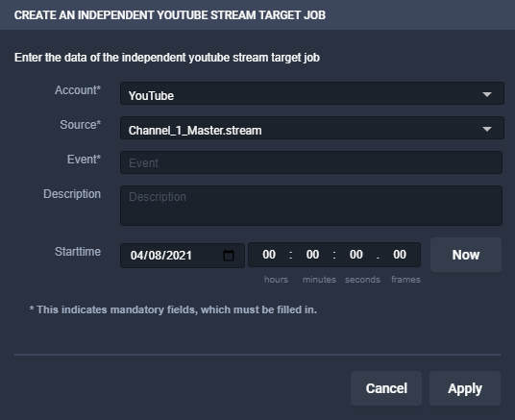
Task: Click the Event input field
Action: (311, 162)
